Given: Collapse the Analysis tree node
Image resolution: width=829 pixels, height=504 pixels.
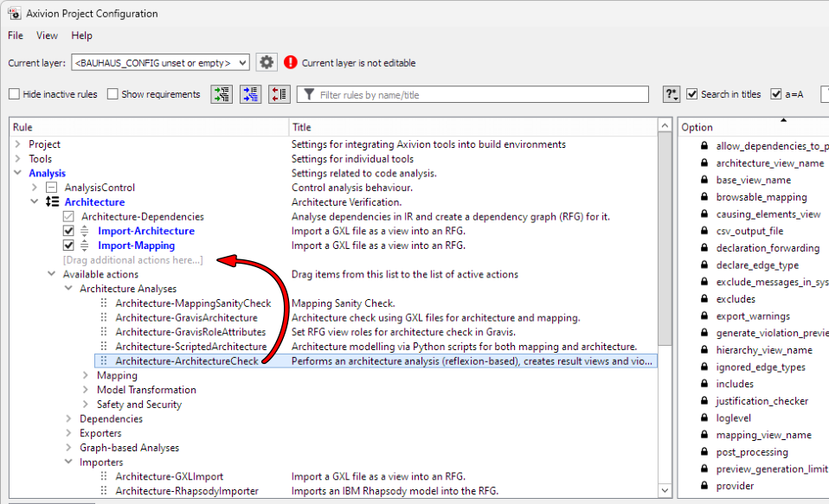Looking at the screenshot, I should (17, 173).
